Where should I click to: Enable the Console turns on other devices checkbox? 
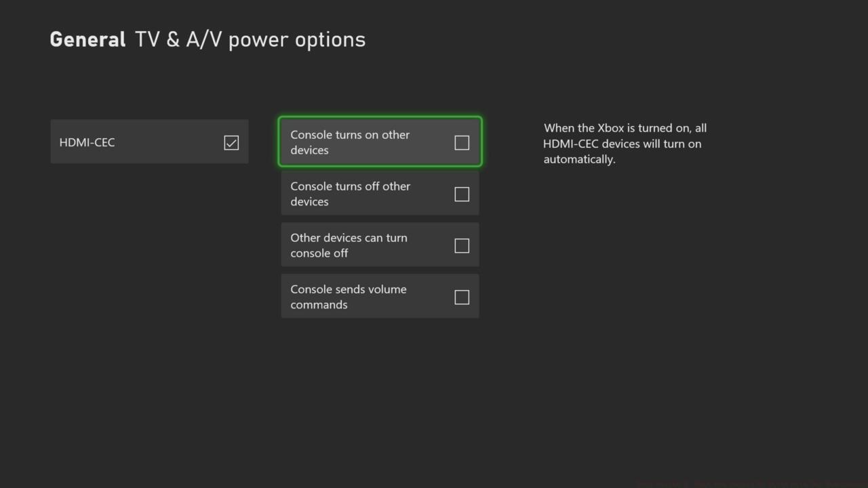click(x=462, y=142)
